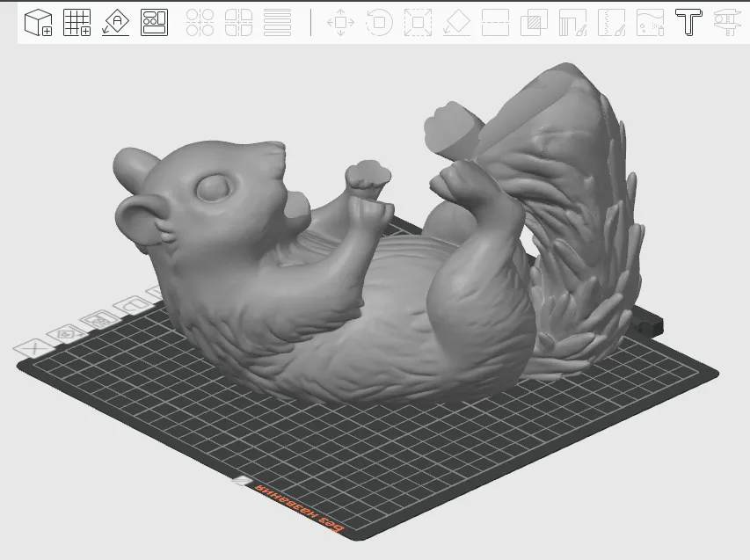Screen dimensions: 750x560
Task: Open the Mesh boolean tool
Action: click(533, 23)
